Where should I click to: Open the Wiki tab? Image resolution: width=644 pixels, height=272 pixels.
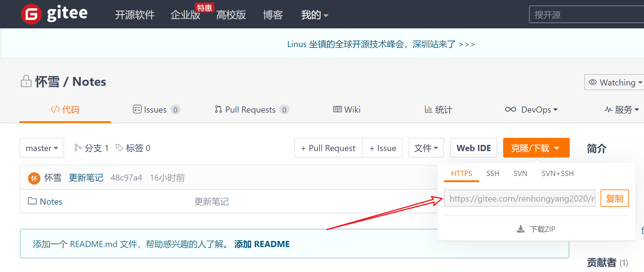(347, 110)
